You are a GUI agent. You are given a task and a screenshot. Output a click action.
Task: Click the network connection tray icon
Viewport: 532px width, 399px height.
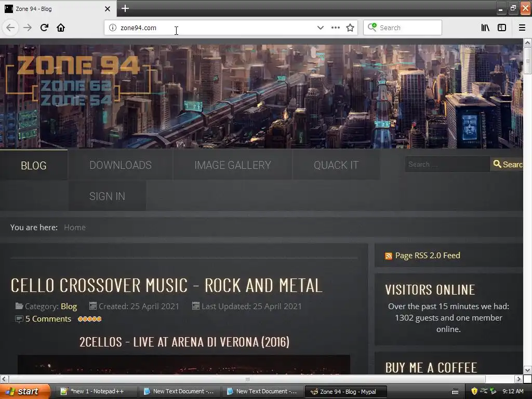[484, 391]
